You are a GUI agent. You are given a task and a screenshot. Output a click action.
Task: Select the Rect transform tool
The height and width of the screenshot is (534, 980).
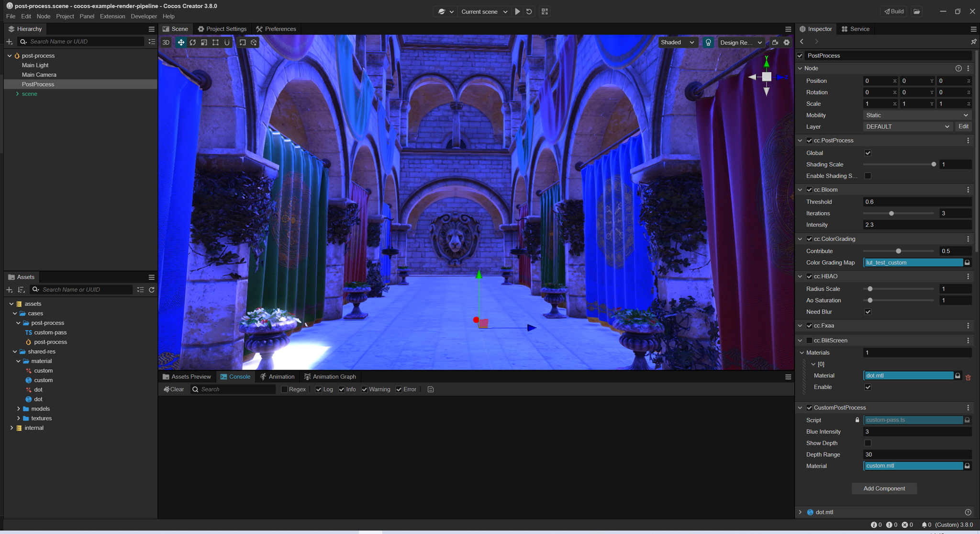click(x=215, y=43)
